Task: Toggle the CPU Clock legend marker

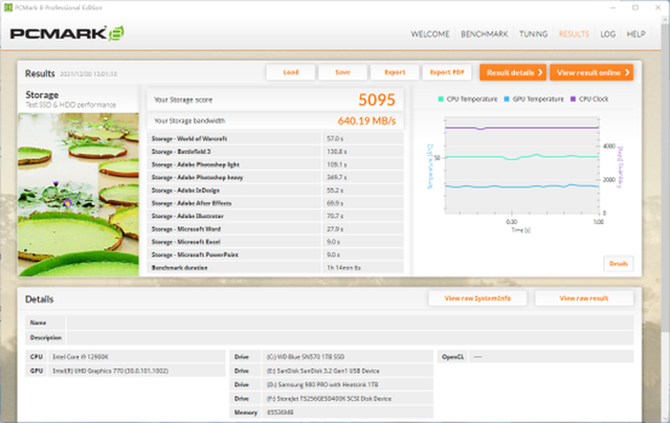Action: point(575,99)
